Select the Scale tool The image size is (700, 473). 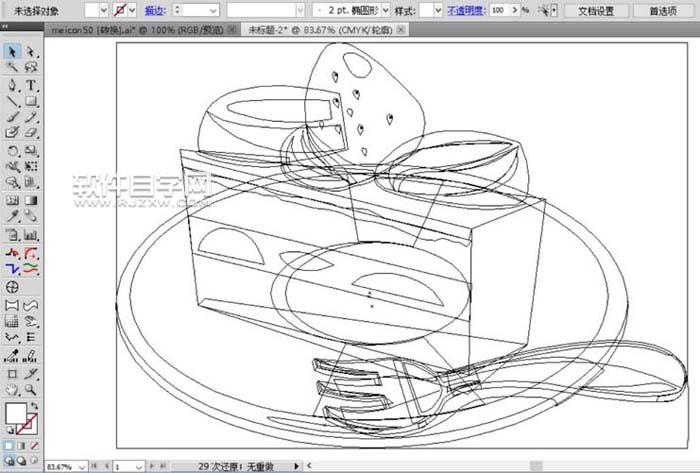click(30, 150)
